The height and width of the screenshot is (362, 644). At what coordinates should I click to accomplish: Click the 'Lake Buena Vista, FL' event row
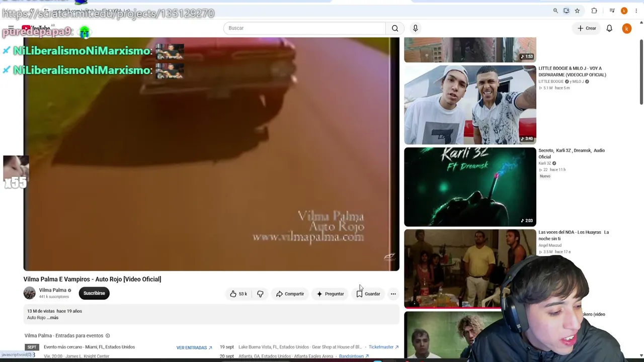(300, 347)
